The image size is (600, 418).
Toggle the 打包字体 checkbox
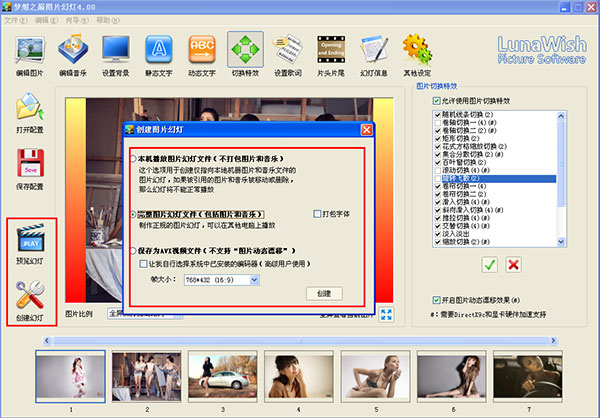pyautogui.click(x=317, y=214)
